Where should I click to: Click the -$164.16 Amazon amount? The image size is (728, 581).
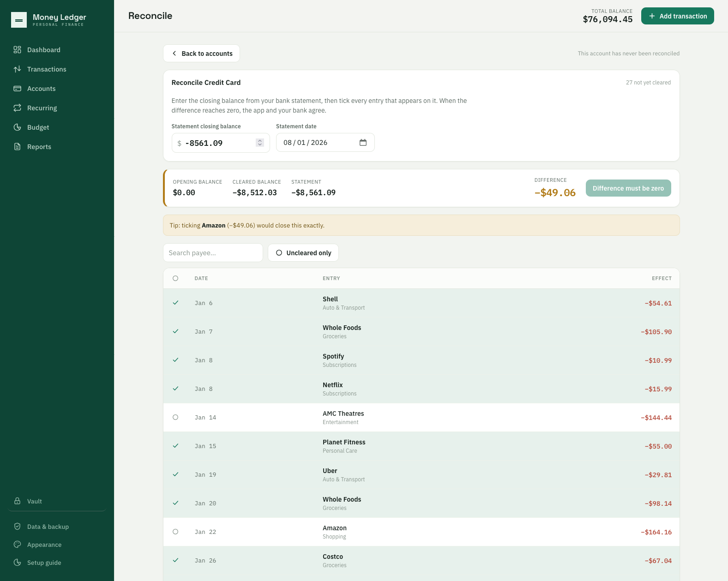click(x=656, y=532)
